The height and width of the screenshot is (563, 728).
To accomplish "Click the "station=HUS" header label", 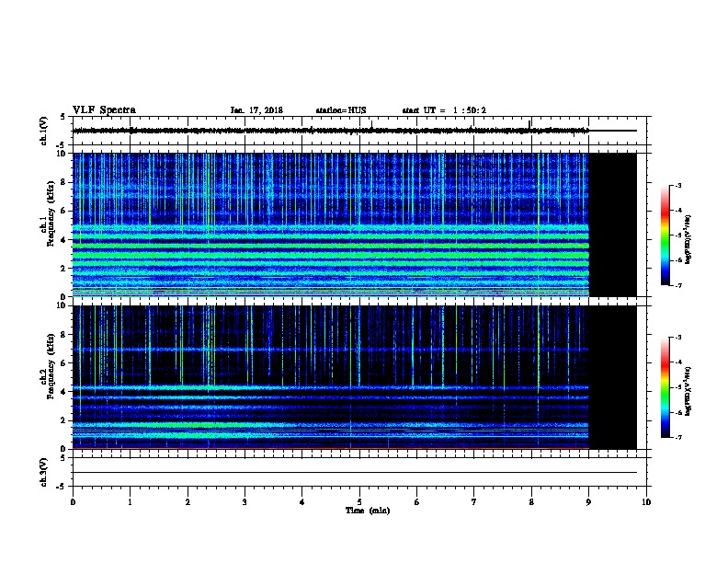I will pos(341,110).
